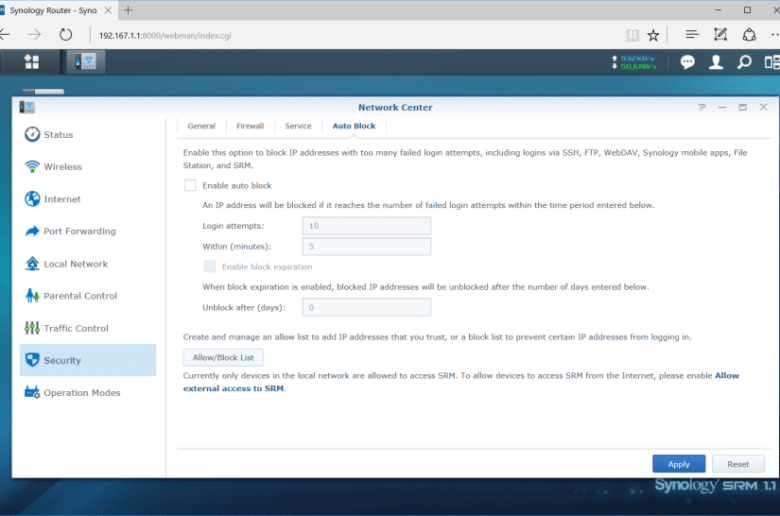
Task: Click the Unblock after (days) field
Action: click(x=367, y=308)
